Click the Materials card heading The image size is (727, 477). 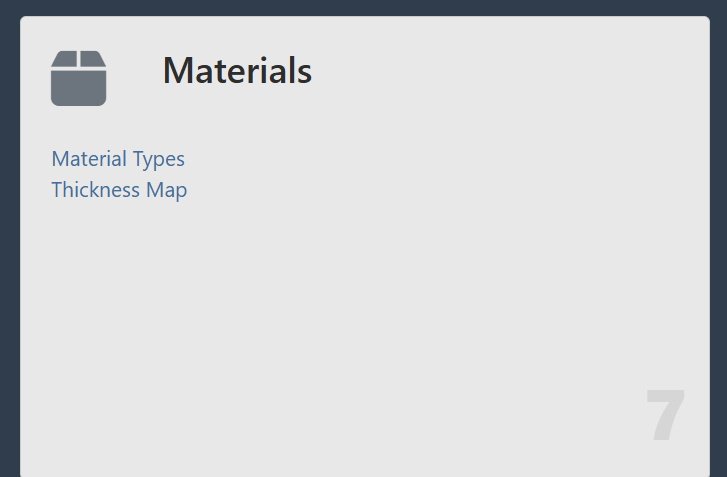[x=237, y=71]
